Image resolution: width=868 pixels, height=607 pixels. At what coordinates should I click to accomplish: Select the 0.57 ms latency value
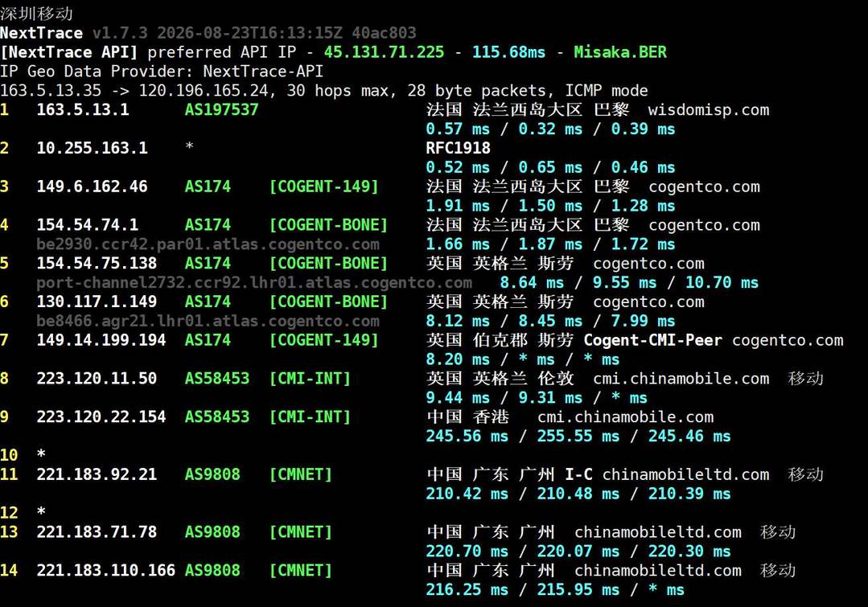click(x=458, y=129)
